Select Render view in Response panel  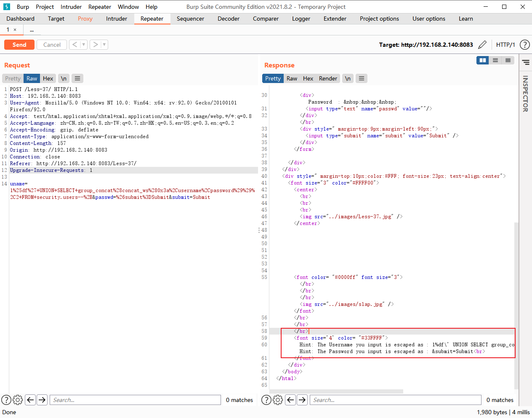coord(328,78)
